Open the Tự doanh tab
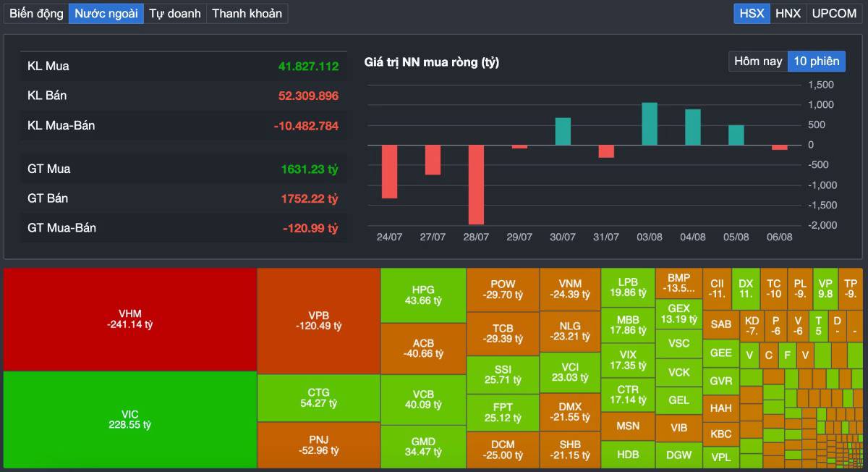The height and width of the screenshot is (472, 868). click(175, 13)
